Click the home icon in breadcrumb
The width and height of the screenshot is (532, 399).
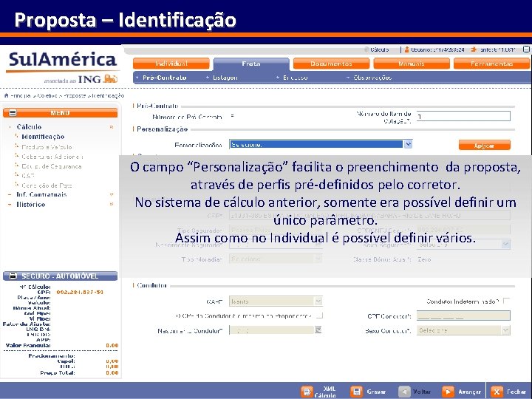tap(6, 95)
